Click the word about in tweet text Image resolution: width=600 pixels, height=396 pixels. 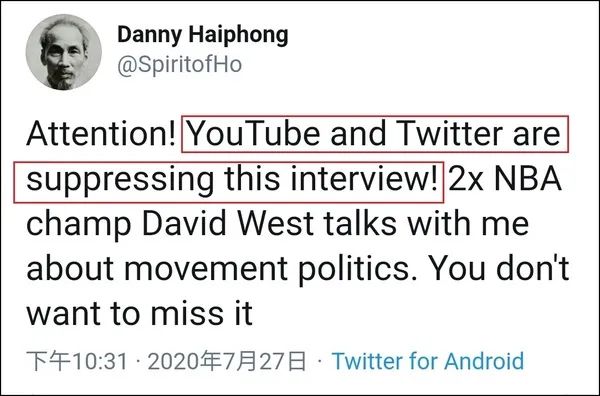point(70,268)
